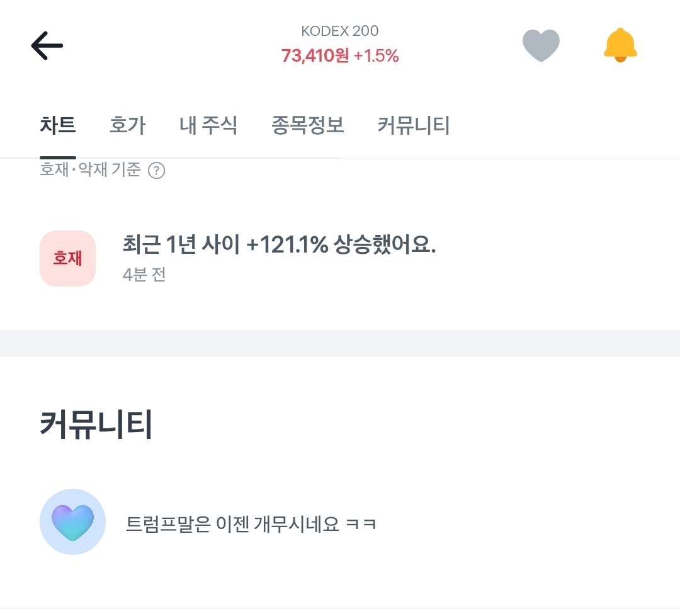Tap the gray section divider band
Viewport: 680px width, 616px height.
[340, 343]
